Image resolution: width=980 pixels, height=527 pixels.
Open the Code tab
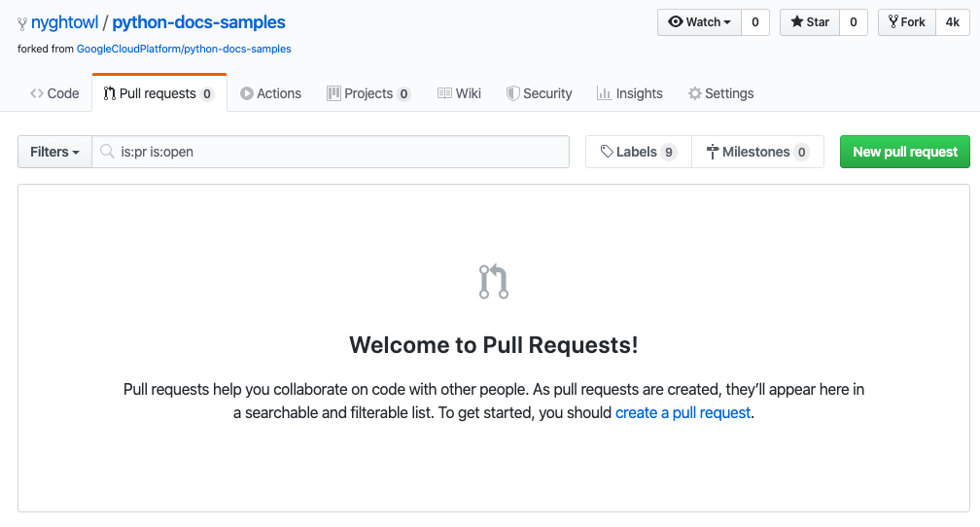click(x=55, y=93)
